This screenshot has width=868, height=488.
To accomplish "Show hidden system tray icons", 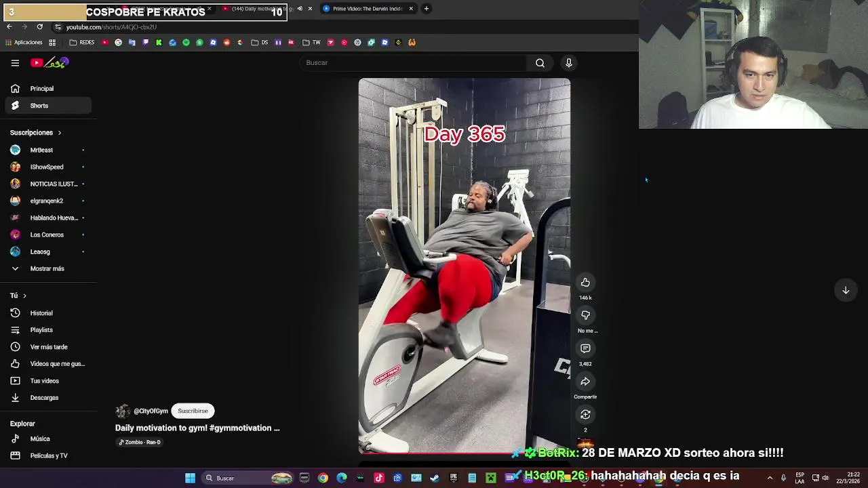I will [770, 478].
